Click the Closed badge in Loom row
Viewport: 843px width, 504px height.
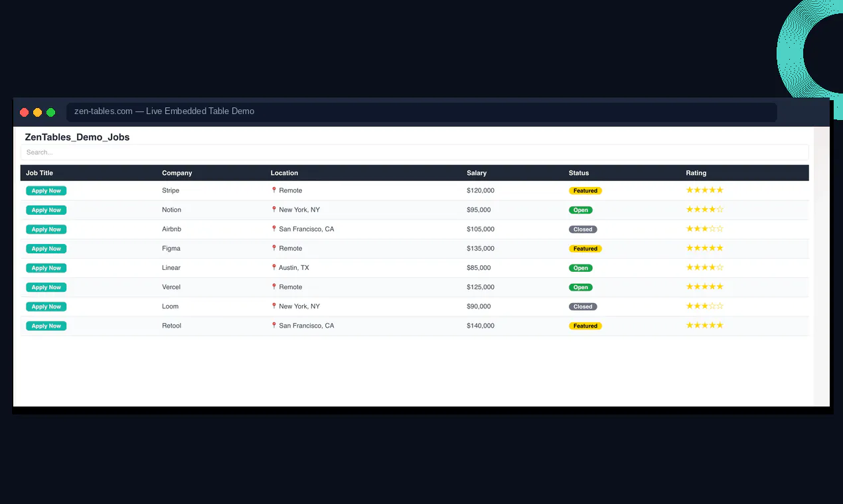pyautogui.click(x=583, y=306)
